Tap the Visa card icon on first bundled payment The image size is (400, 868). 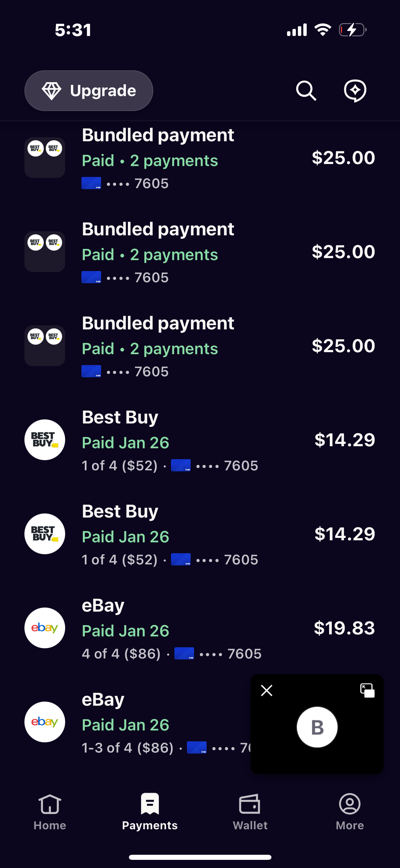[91, 183]
